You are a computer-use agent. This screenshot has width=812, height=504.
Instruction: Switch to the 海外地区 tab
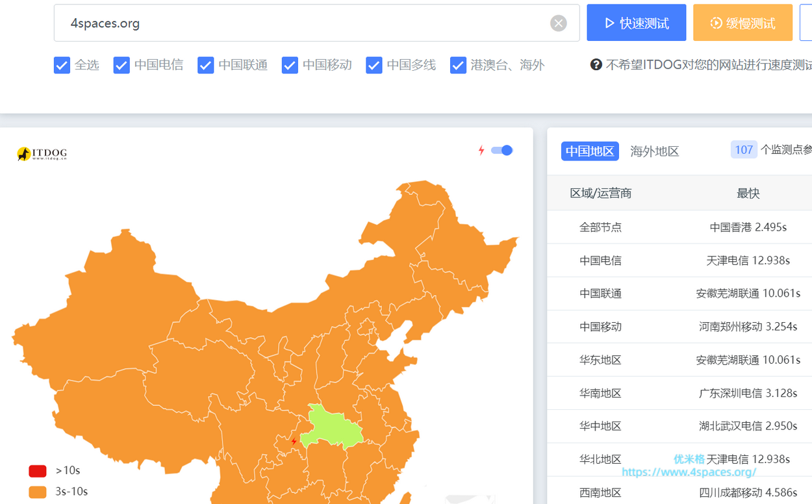click(x=654, y=151)
